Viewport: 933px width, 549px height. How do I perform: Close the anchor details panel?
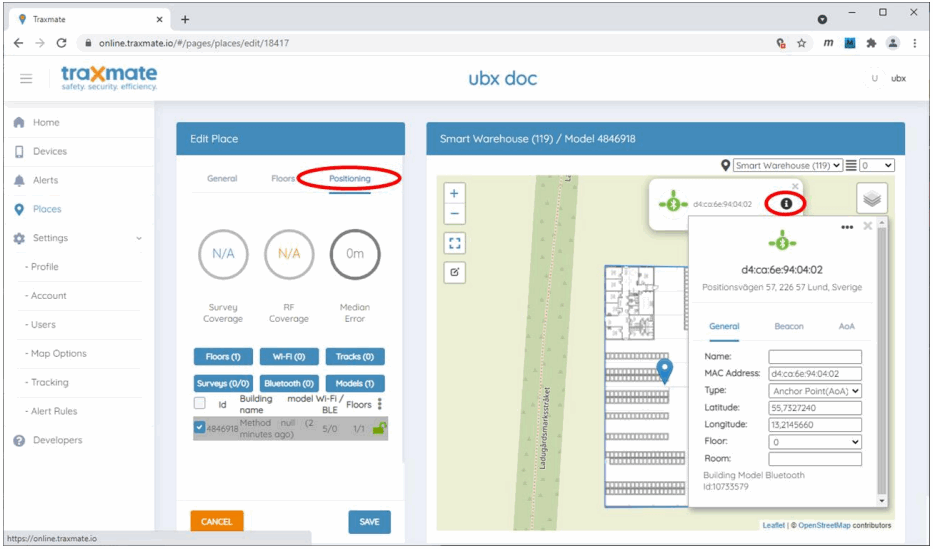[868, 225]
